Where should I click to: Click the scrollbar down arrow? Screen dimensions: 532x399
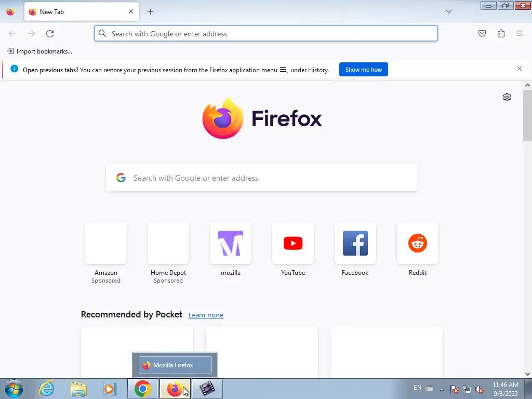coord(527,374)
